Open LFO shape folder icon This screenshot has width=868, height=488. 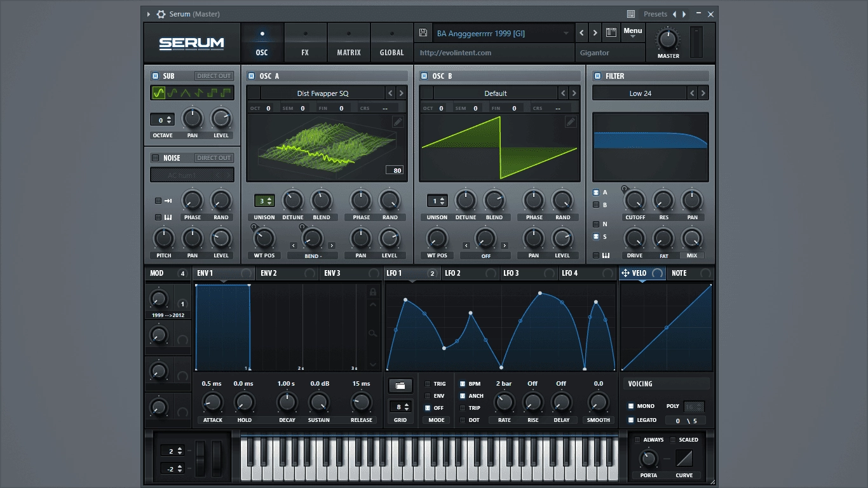[x=400, y=386]
